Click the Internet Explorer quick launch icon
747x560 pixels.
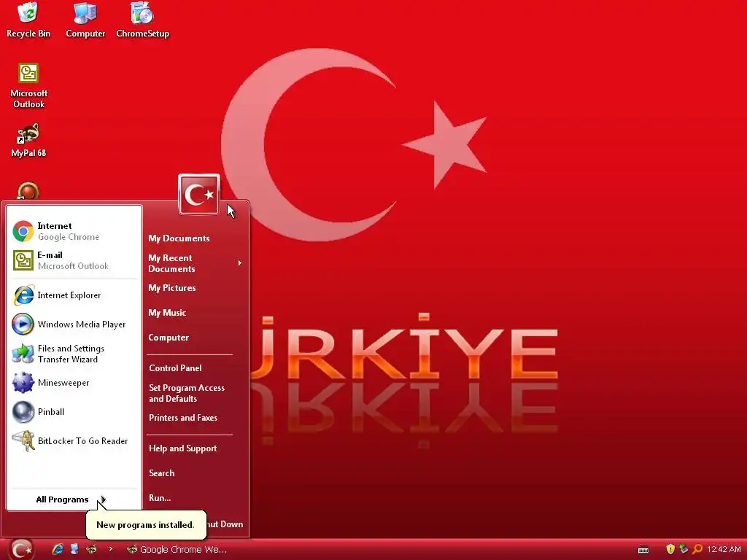(x=58, y=549)
